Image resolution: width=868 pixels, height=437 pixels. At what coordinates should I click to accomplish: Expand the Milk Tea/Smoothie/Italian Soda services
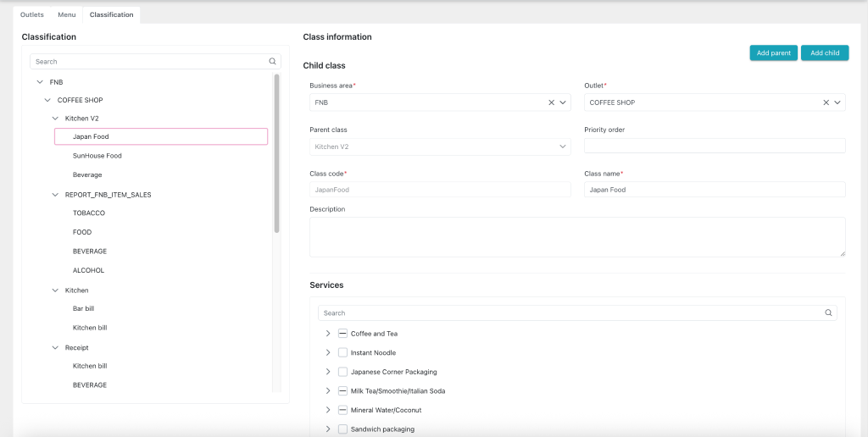tap(328, 391)
